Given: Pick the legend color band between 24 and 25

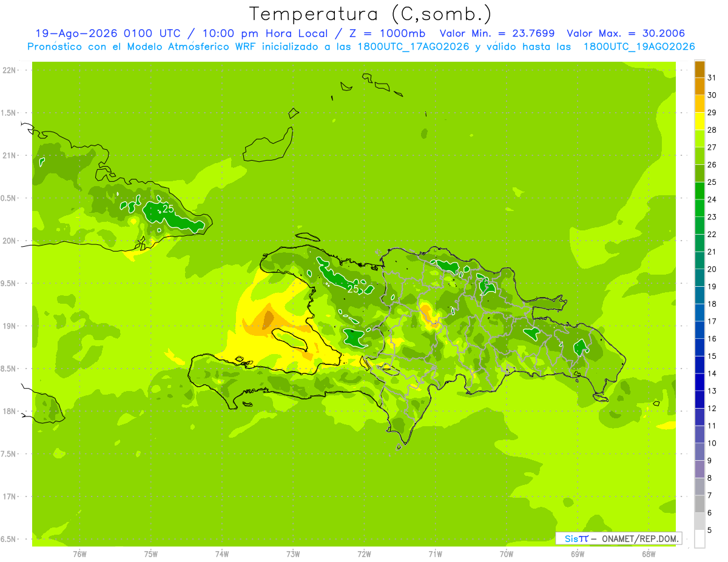Looking at the screenshot, I should [699, 191].
